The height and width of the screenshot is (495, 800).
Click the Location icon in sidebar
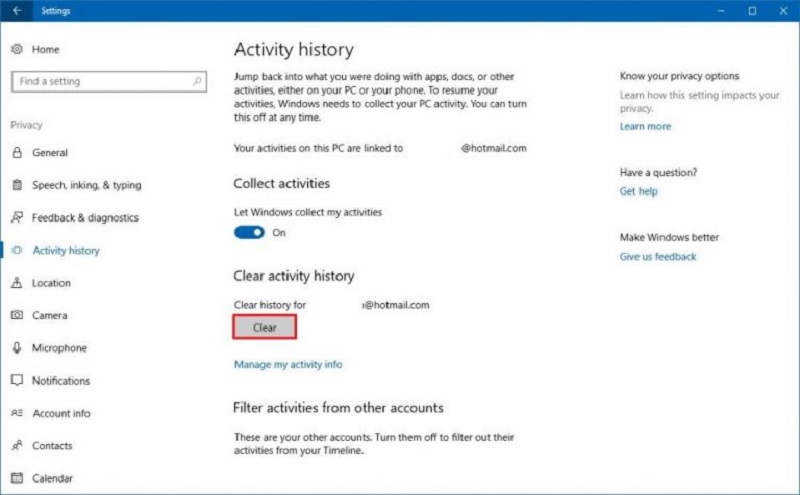coord(17,283)
